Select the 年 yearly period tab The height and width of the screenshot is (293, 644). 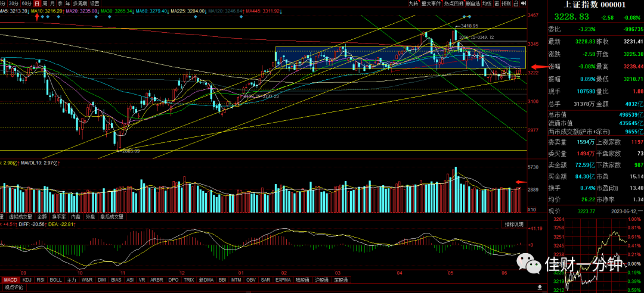tap(68, 4)
